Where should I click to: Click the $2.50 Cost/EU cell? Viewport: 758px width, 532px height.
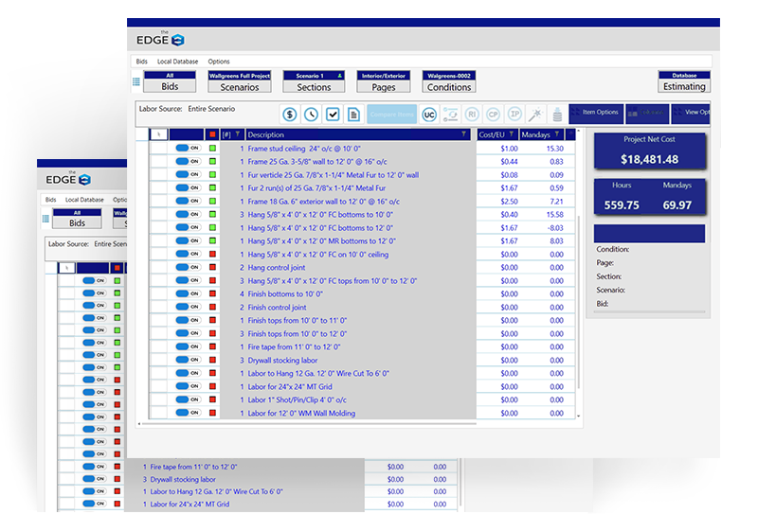point(509,202)
